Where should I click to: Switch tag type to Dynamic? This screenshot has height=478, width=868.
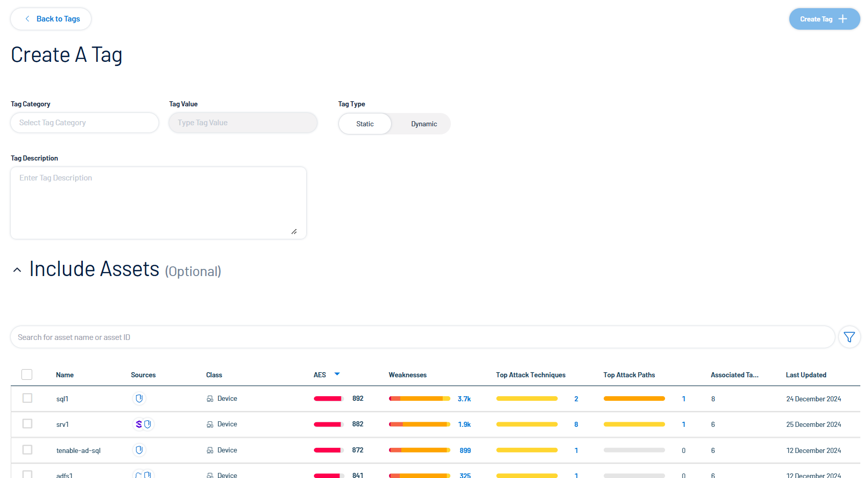point(424,124)
